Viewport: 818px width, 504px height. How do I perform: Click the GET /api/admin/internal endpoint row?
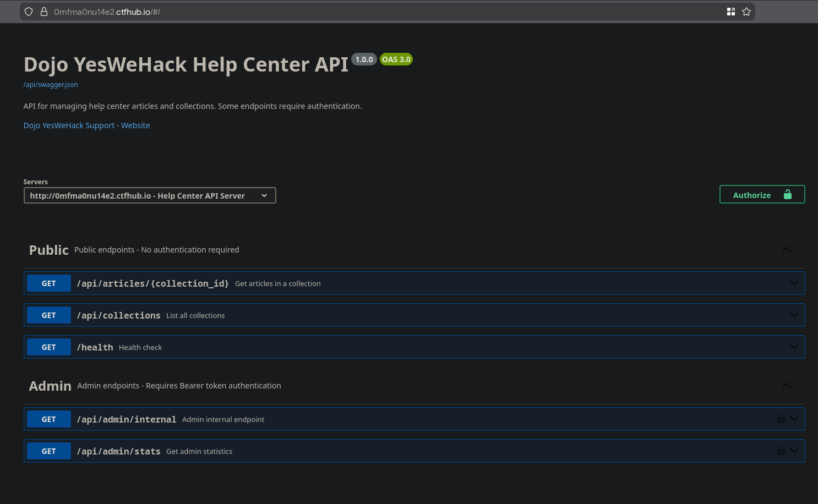[385, 419]
